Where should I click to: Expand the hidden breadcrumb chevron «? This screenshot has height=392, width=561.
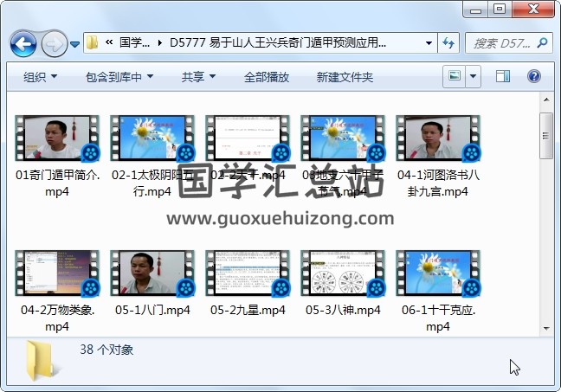coord(109,42)
